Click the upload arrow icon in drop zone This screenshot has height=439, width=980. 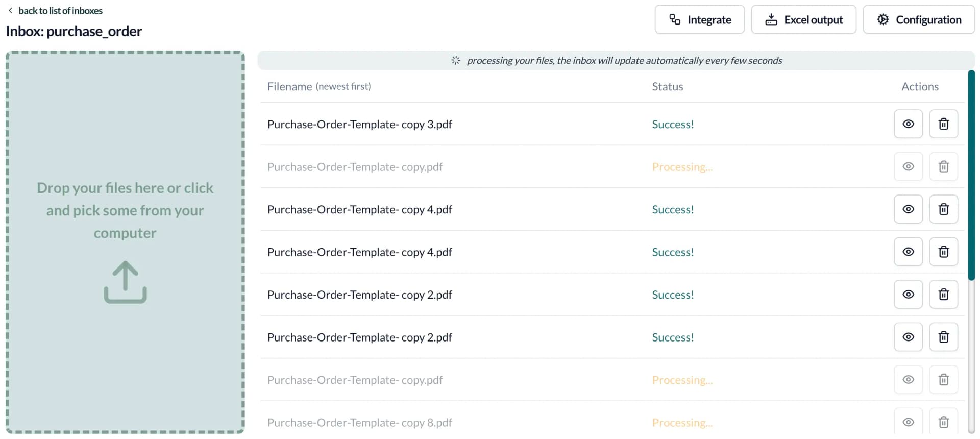[125, 282]
